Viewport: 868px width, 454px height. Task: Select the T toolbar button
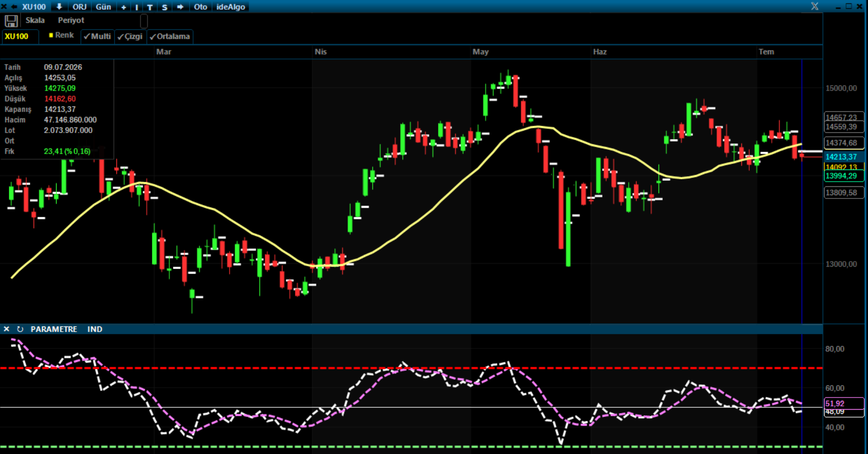click(150, 7)
